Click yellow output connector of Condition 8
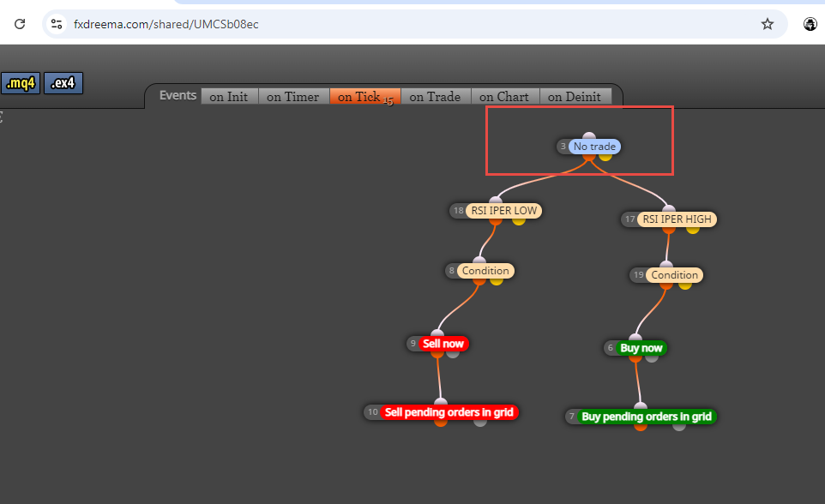 [497, 281]
